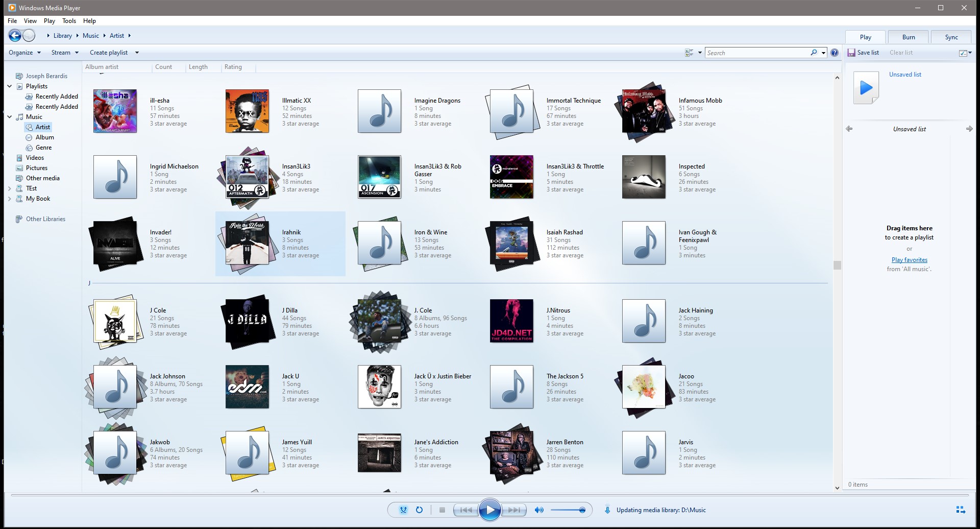Expand the My Book node

point(9,199)
